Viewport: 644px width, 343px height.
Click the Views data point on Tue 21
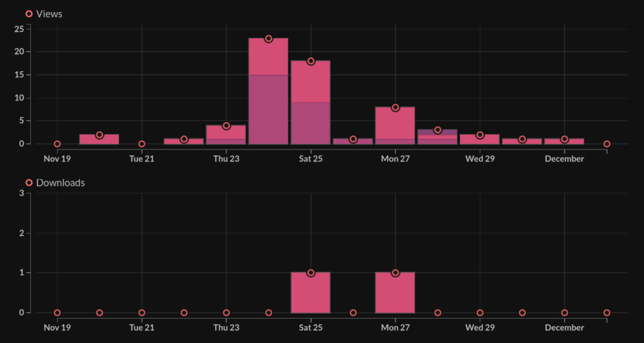pyautogui.click(x=142, y=144)
